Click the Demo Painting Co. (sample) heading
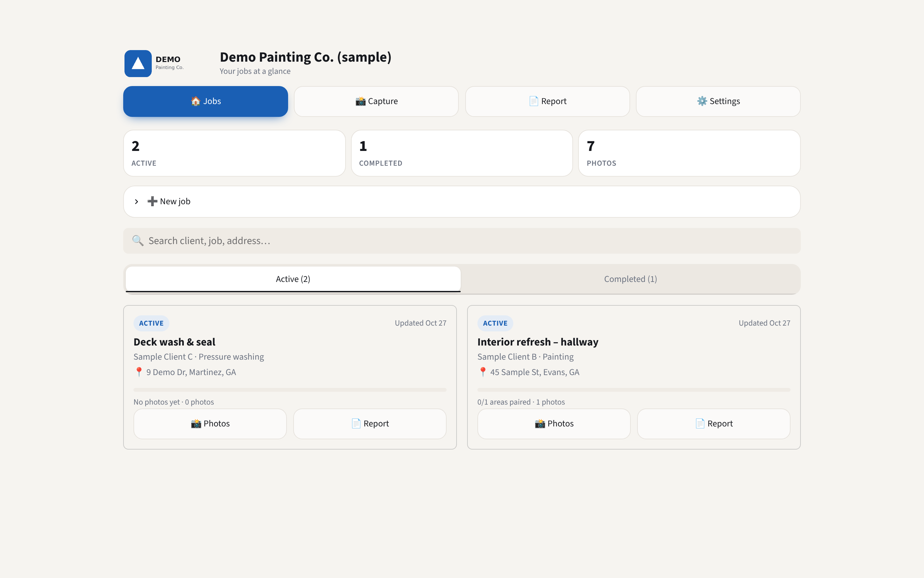 point(305,57)
